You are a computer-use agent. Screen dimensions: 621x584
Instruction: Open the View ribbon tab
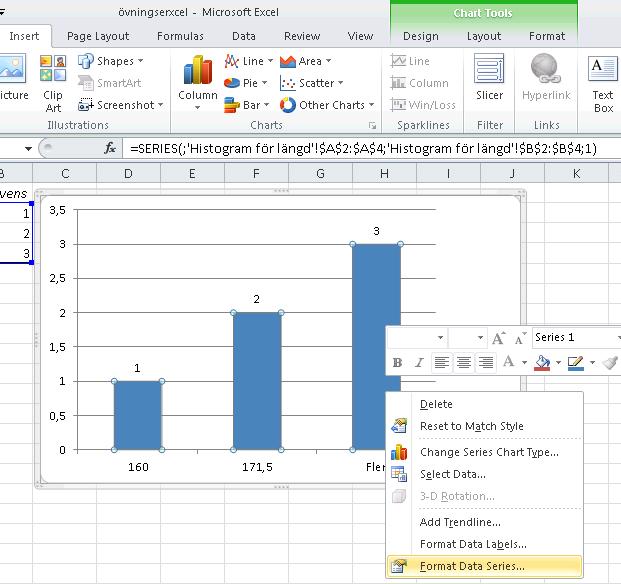pyautogui.click(x=360, y=36)
